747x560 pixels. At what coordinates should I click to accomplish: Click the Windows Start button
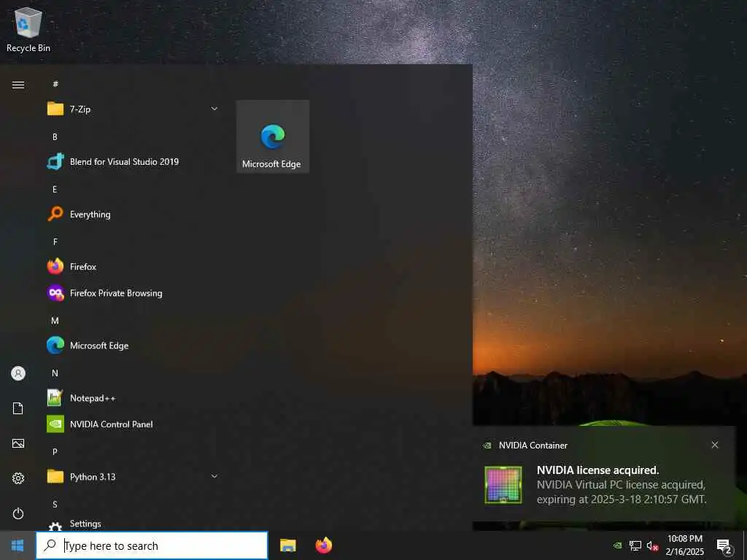tap(18, 545)
